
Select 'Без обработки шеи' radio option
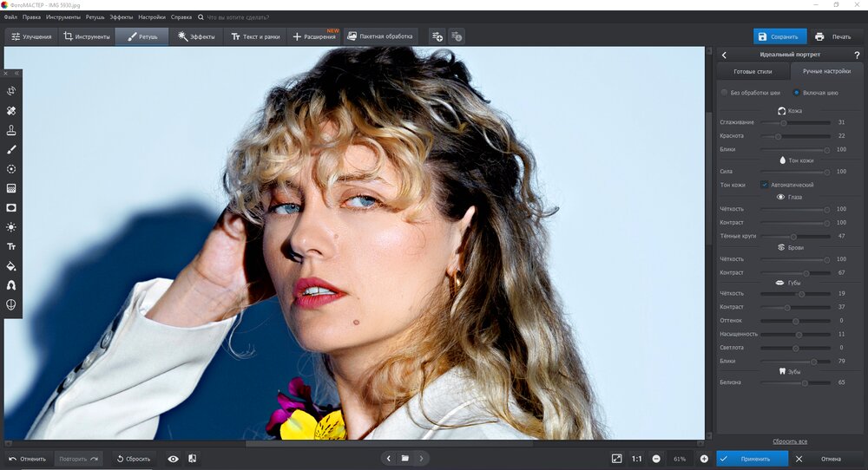(725, 92)
